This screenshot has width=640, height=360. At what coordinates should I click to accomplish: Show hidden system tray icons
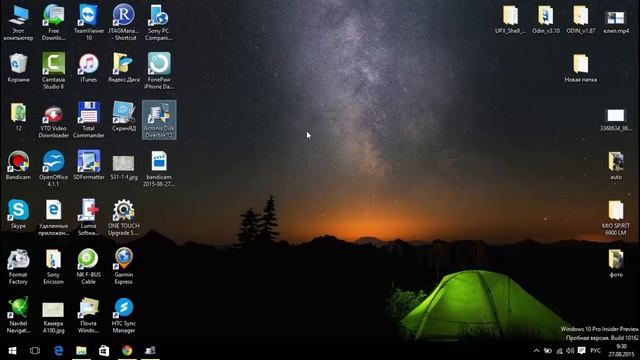click(x=536, y=351)
